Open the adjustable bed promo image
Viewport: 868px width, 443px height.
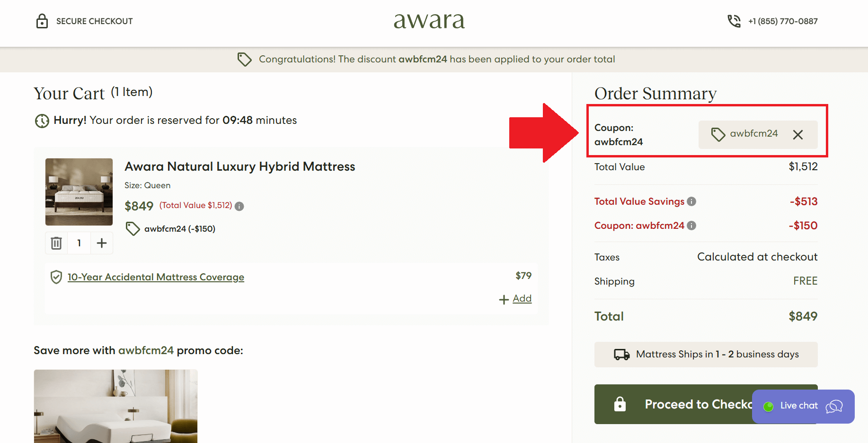pos(115,406)
